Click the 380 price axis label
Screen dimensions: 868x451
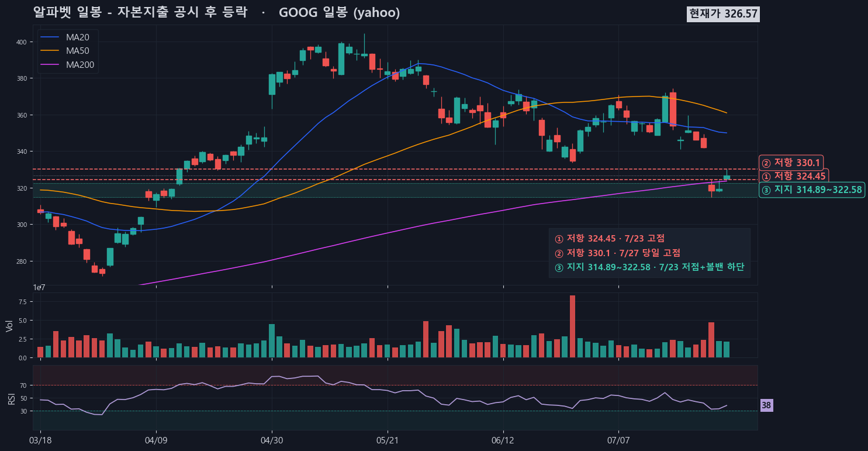[x=21, y=78]
